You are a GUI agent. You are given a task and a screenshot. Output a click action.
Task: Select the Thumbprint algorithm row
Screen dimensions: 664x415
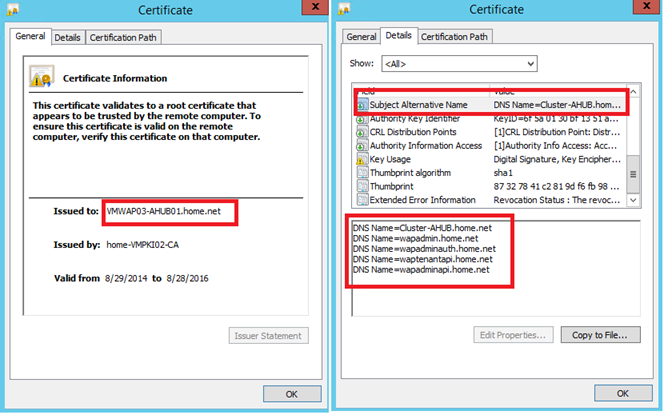(490, 173)
